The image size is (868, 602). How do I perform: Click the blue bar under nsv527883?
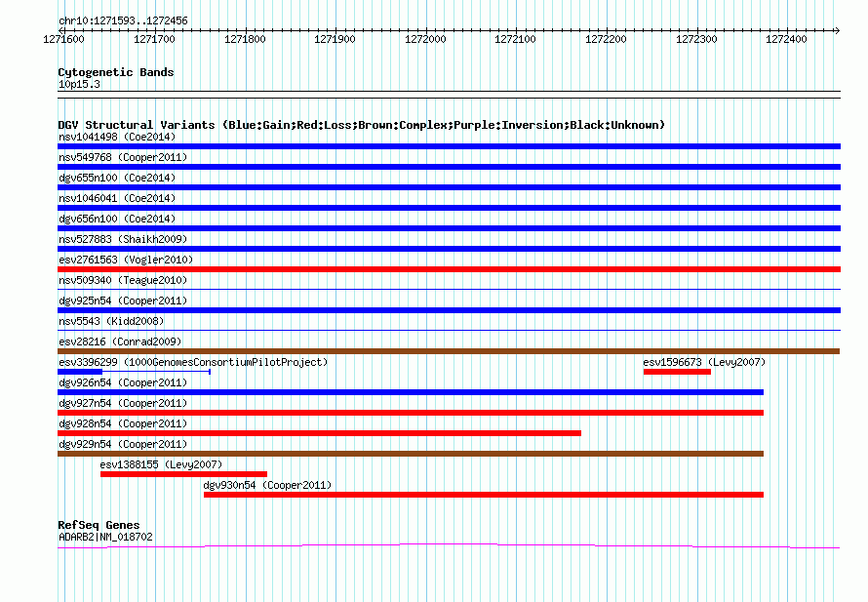pyautogui.click(x=449, y=249)
